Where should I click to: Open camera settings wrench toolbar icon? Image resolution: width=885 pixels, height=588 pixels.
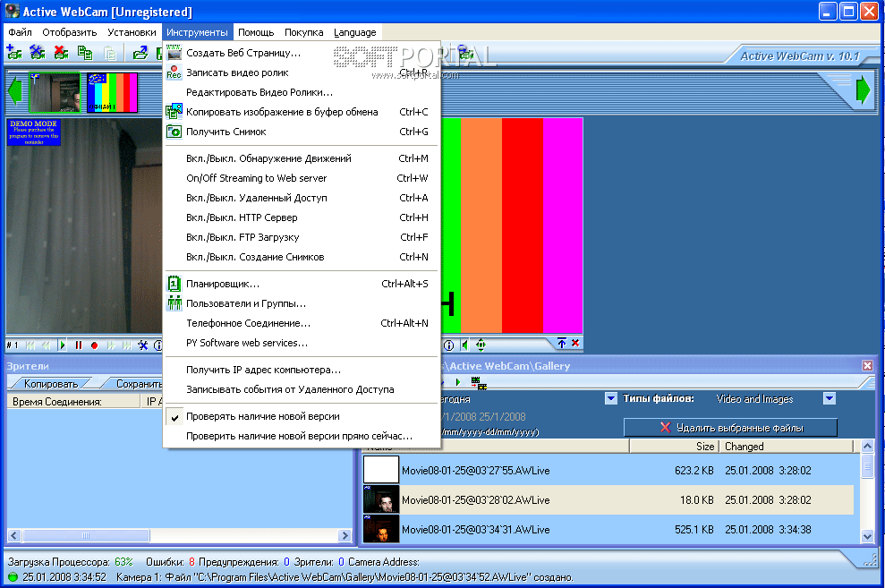point(38,53)
